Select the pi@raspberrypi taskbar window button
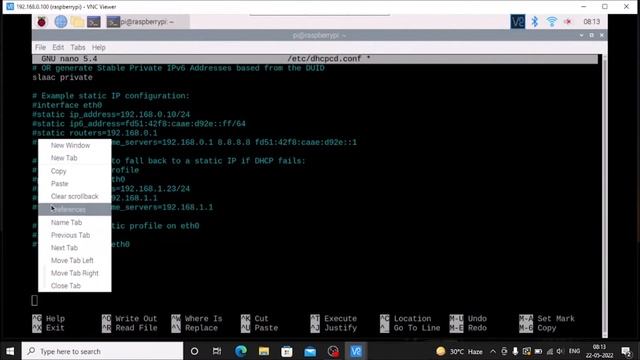The width and height of the screenshot is (640, 360). point(147,22)
